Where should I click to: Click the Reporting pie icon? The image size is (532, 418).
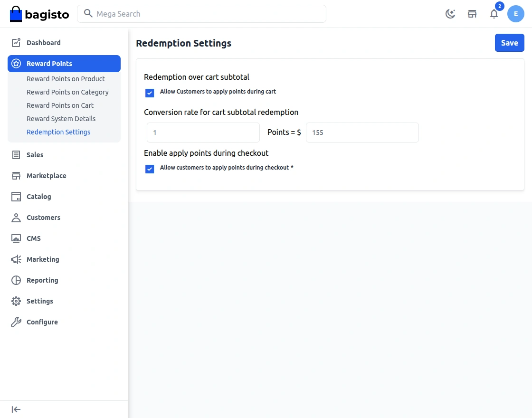[16, 280]
